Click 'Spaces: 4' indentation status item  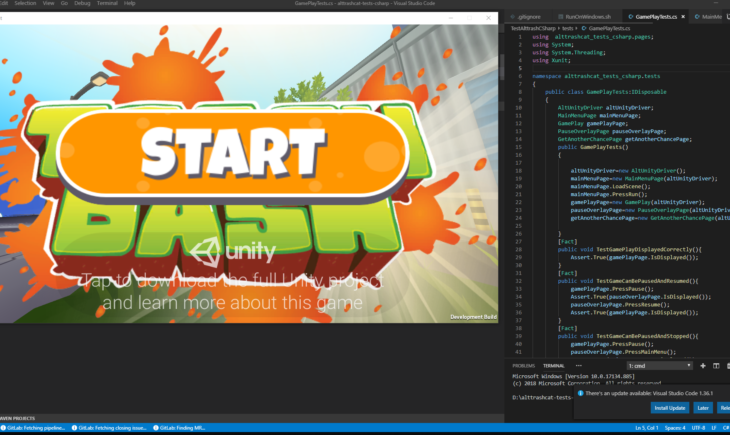coord(675,428)
